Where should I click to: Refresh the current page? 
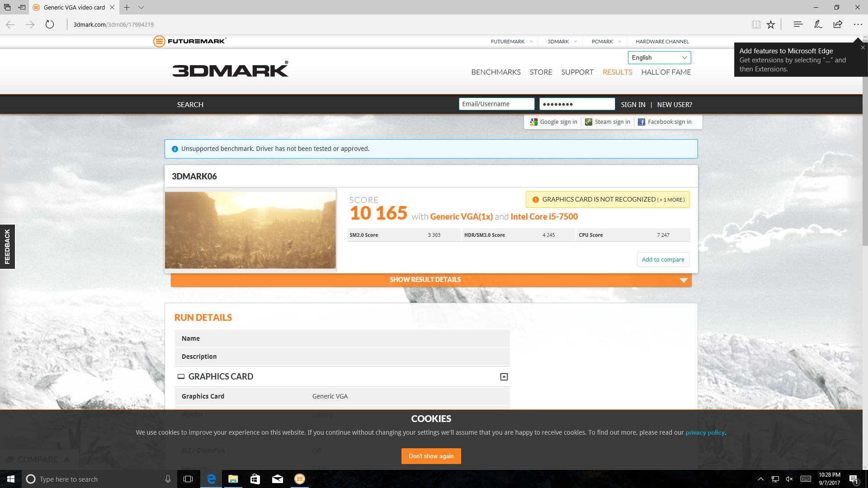[50, 24]
